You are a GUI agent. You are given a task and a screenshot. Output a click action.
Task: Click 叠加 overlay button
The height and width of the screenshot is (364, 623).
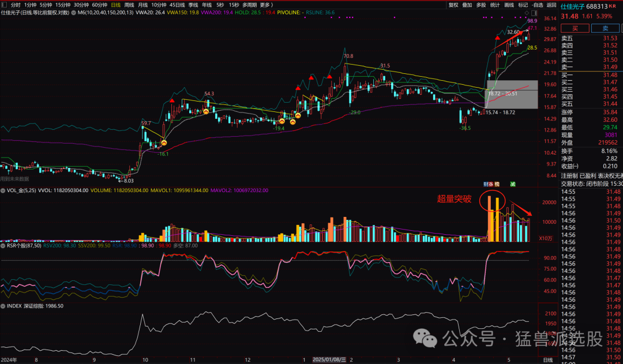point(467,5)
